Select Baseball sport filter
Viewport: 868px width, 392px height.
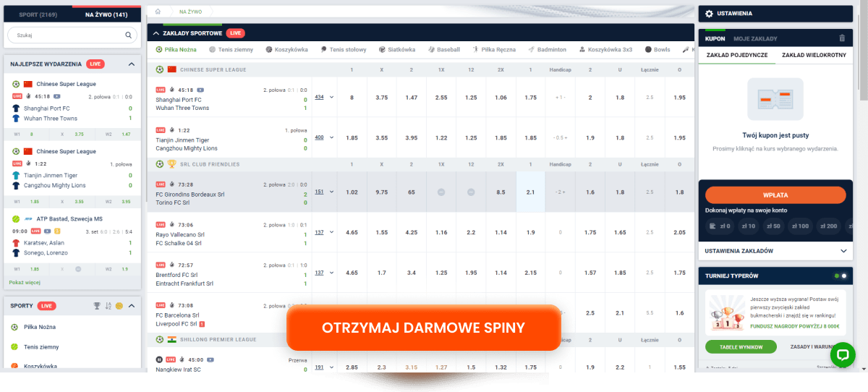[443, 50]
